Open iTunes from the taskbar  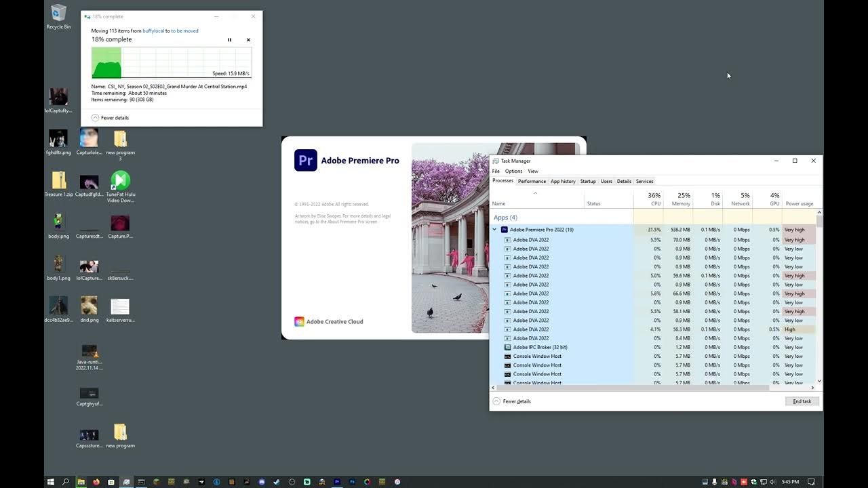click(397, 482)
